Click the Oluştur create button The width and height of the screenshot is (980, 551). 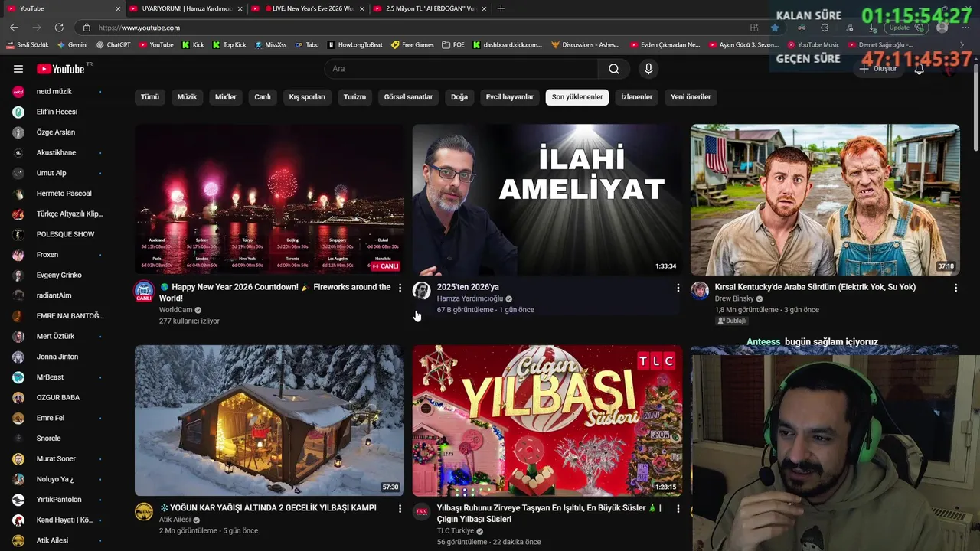(x=877, y=69)
